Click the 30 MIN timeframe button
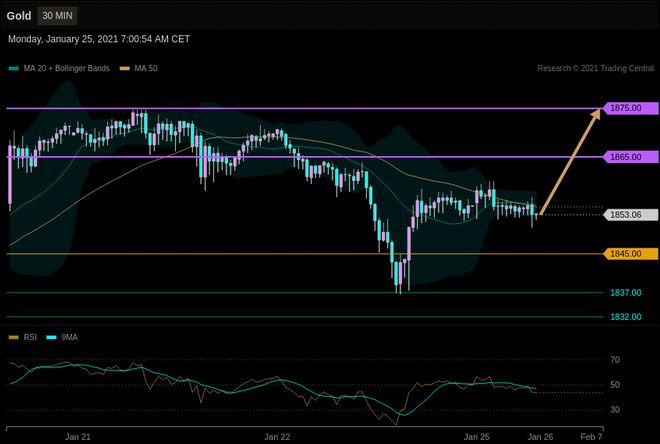 (57, 16)
